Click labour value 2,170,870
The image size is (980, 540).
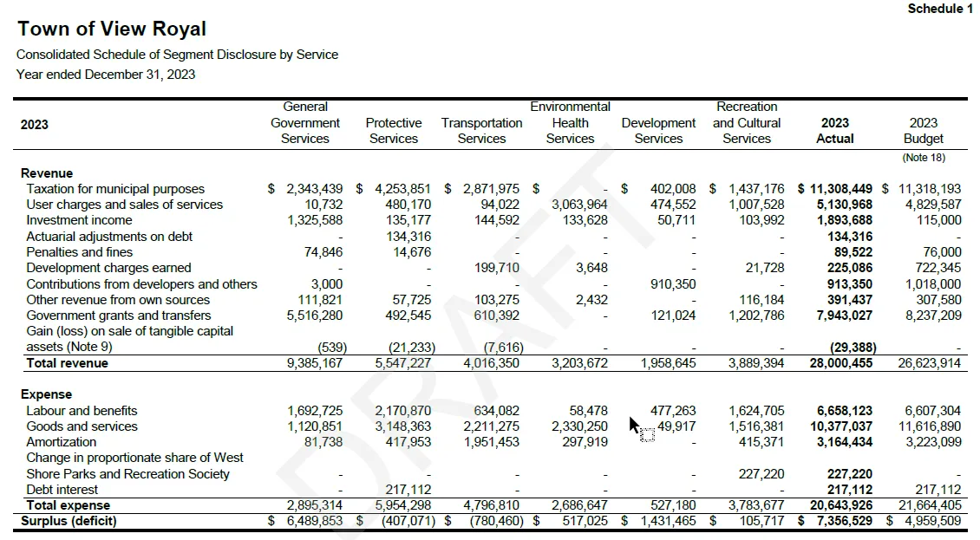pyautogui.click(x=402, y=411)
